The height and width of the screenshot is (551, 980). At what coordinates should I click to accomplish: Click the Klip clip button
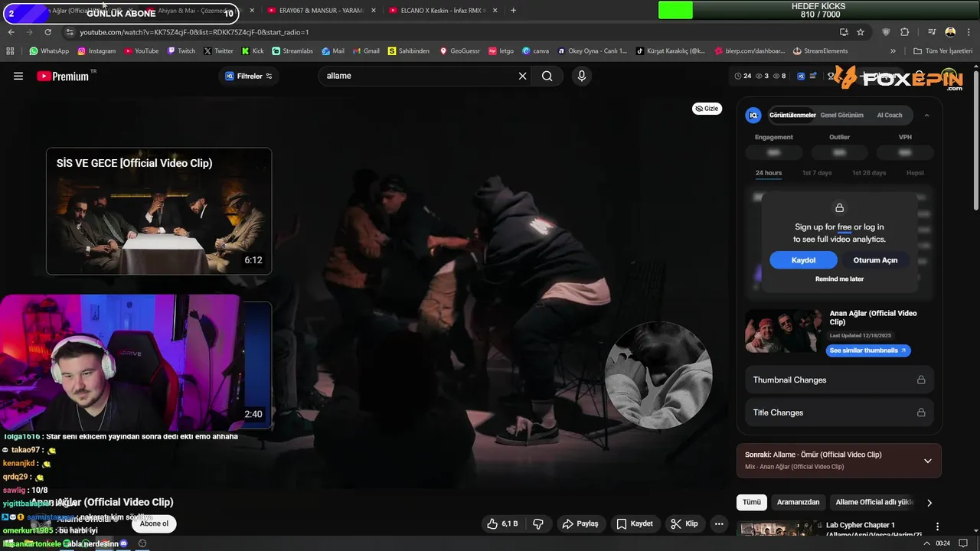(x=684, y=523)
